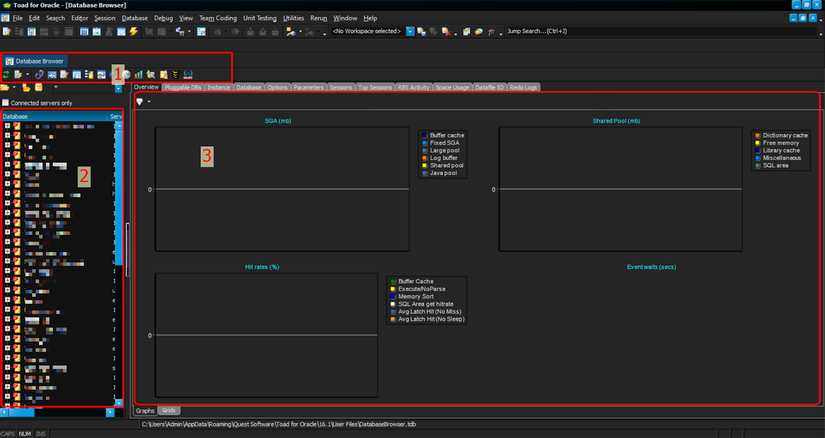Viewport: 825px width, 438px height.
Task: Switch to the Top Sessions tab
Action: tap(375, 88)
